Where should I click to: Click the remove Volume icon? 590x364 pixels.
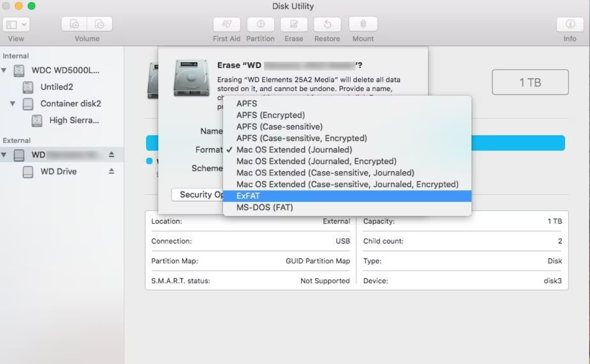click(x=100, y=24)
